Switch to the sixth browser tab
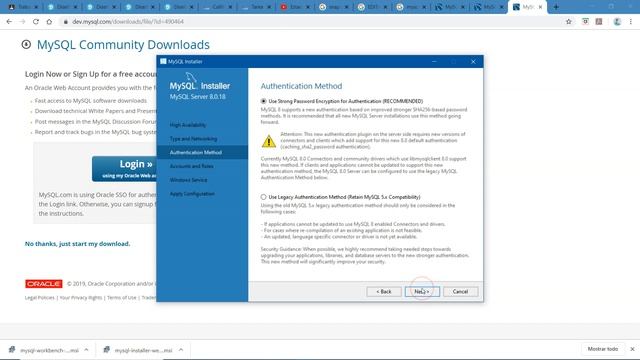640x360 pixels. click(x=217, y=7)
